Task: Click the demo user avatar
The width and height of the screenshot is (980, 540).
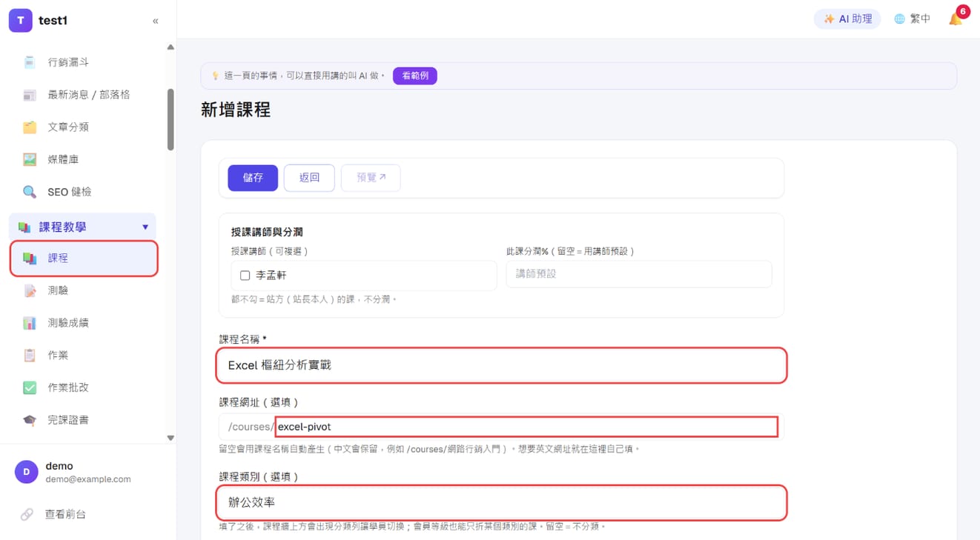Action: [x=27, y=472]
